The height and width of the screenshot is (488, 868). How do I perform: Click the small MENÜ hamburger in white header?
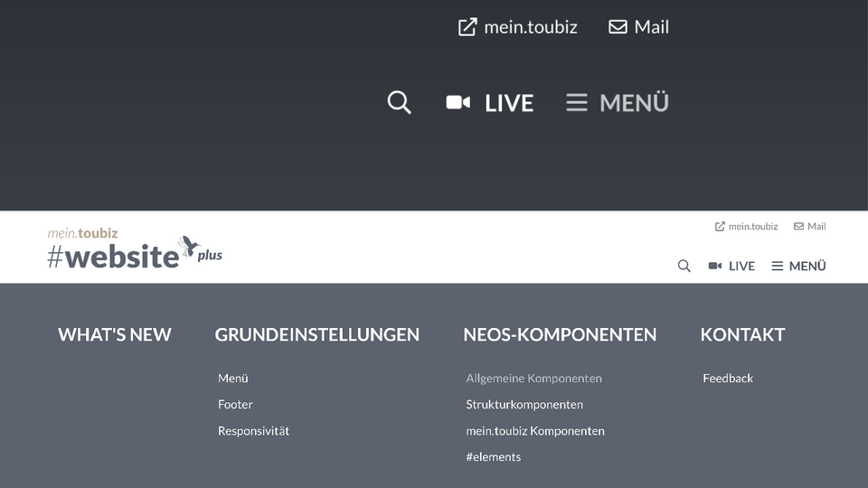[778, 266]
